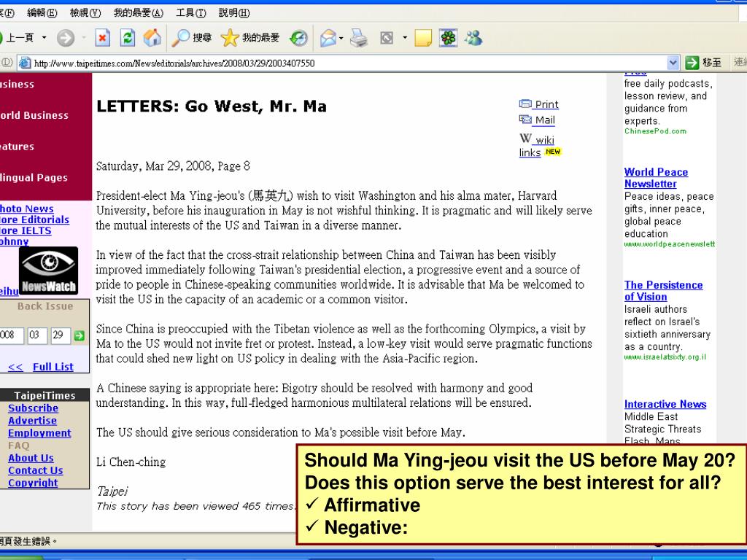Open the Features section in sidebar

[x=18, y=147]
